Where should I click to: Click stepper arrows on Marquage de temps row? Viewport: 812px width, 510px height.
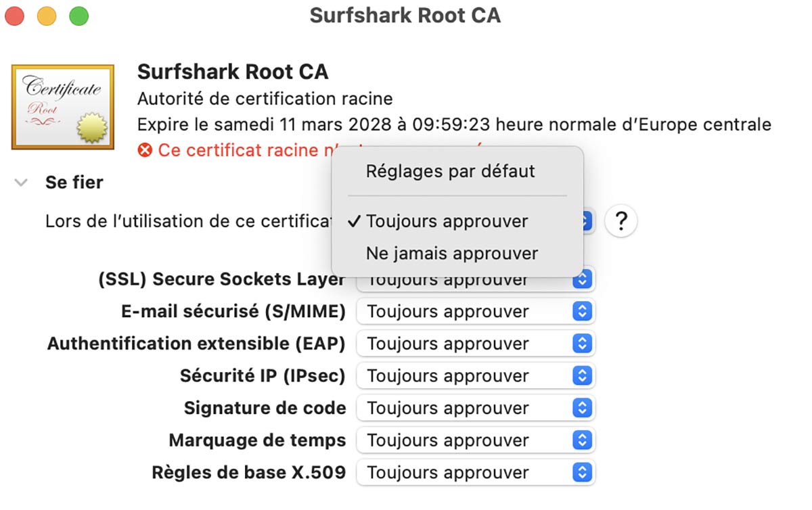(582, 440)
